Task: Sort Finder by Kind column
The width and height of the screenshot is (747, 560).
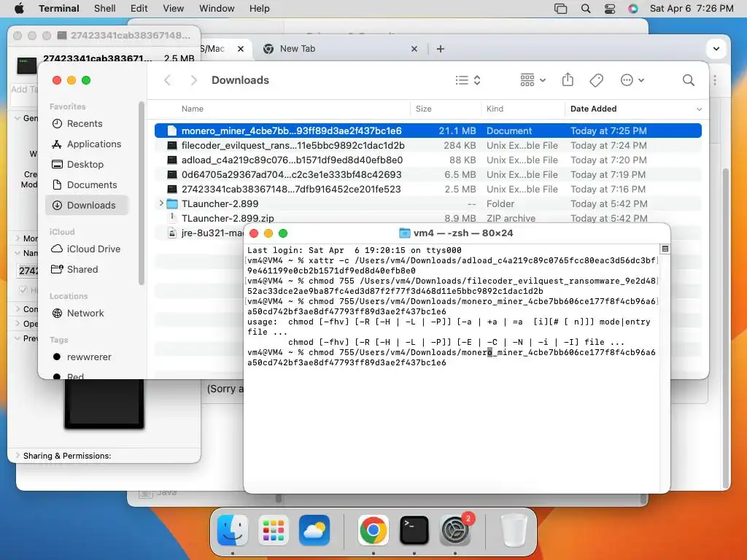Action: tap(495, 109)
